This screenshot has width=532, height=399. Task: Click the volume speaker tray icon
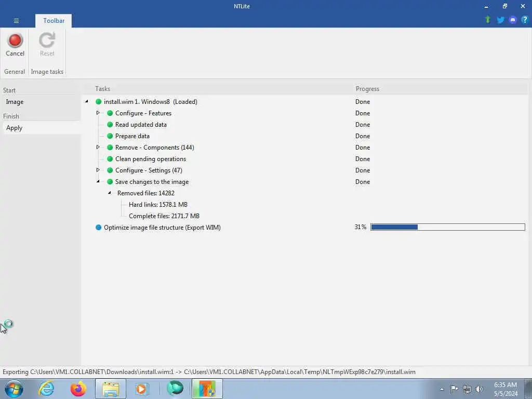(478, 389)
